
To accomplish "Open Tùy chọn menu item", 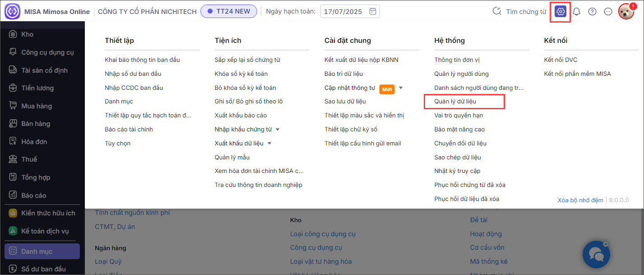I will pyautogui.click(x=118, y=143).
